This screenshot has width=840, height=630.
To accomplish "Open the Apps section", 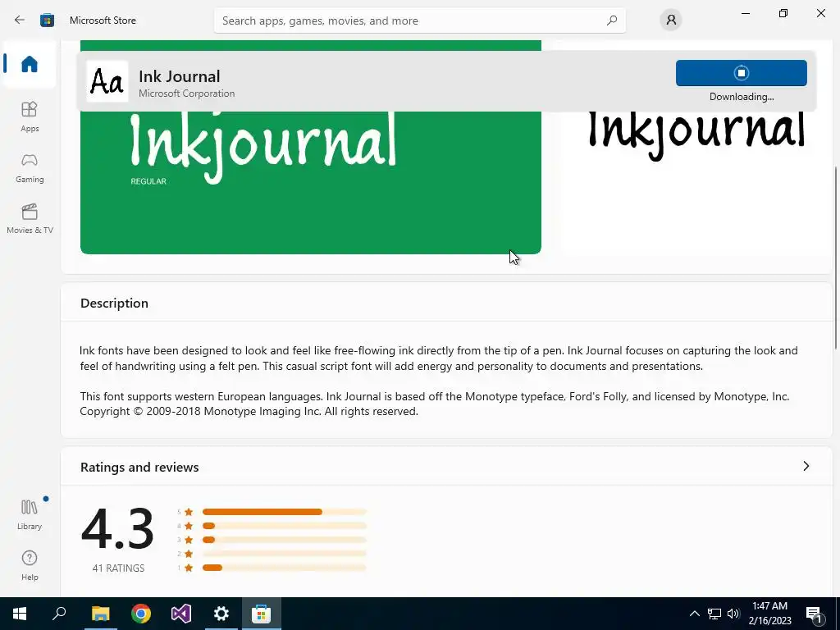I will 30,116.
